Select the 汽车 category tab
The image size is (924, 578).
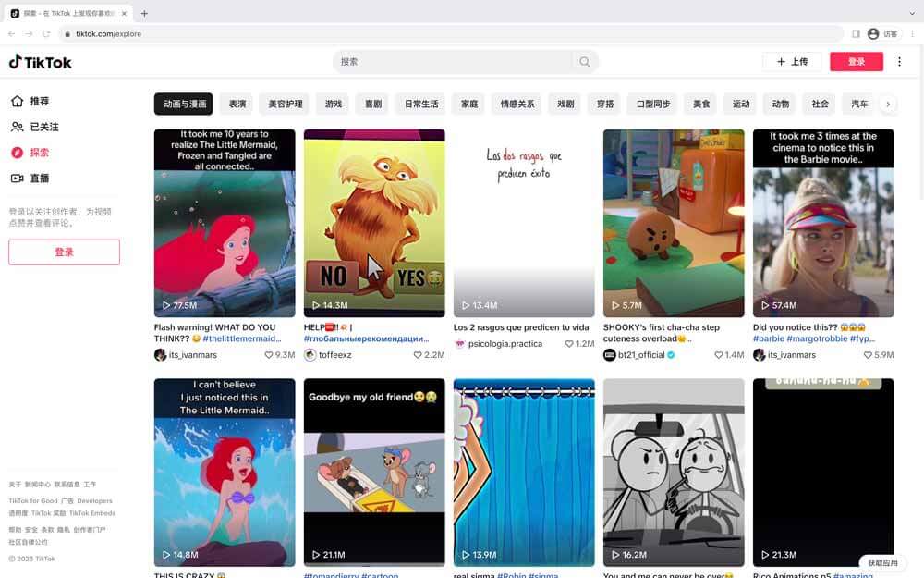pyautogui.click(x=859, y=104)
